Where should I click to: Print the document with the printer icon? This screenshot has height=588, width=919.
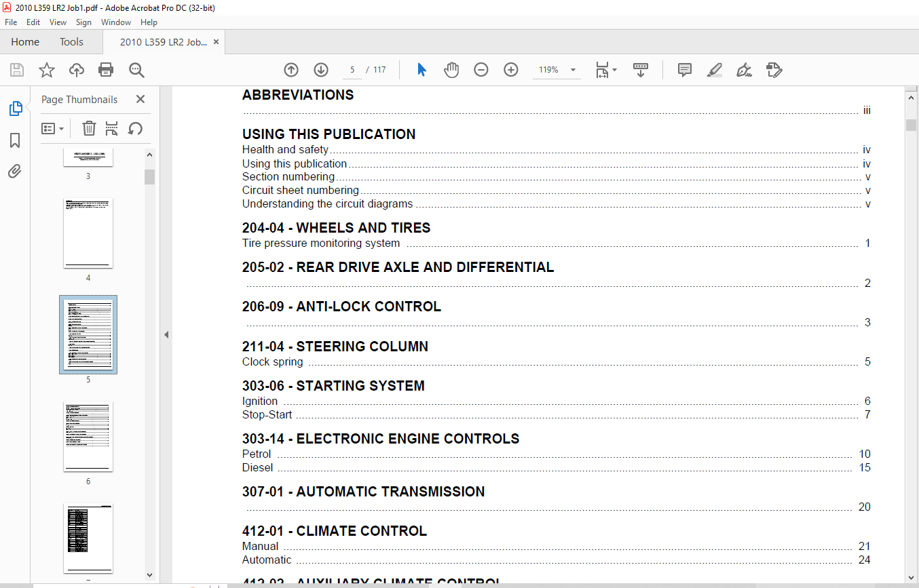[x=106, y=70]
